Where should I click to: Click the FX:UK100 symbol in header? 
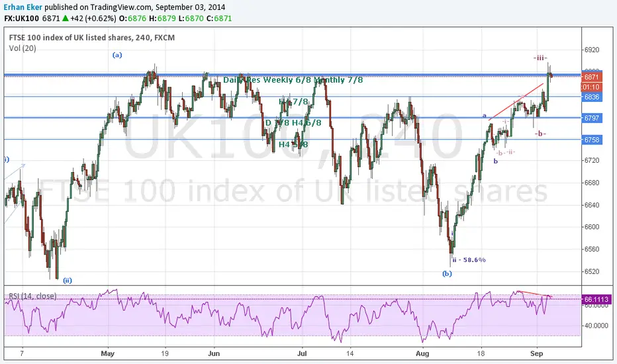(22, 19)
